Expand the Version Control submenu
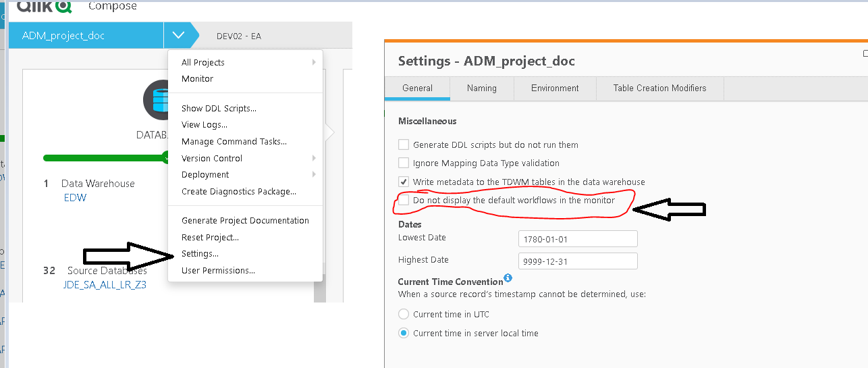Screen dimensions: 868x368 pos(245,158)
